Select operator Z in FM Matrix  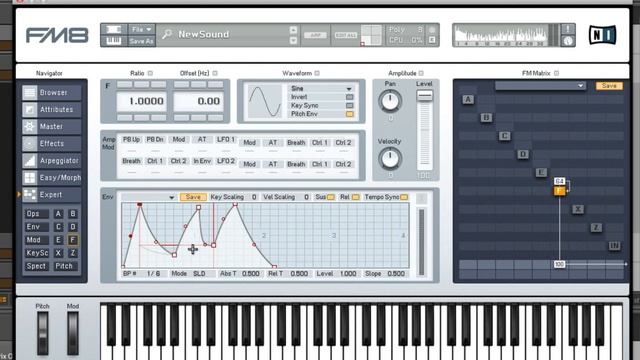(596, 228)
